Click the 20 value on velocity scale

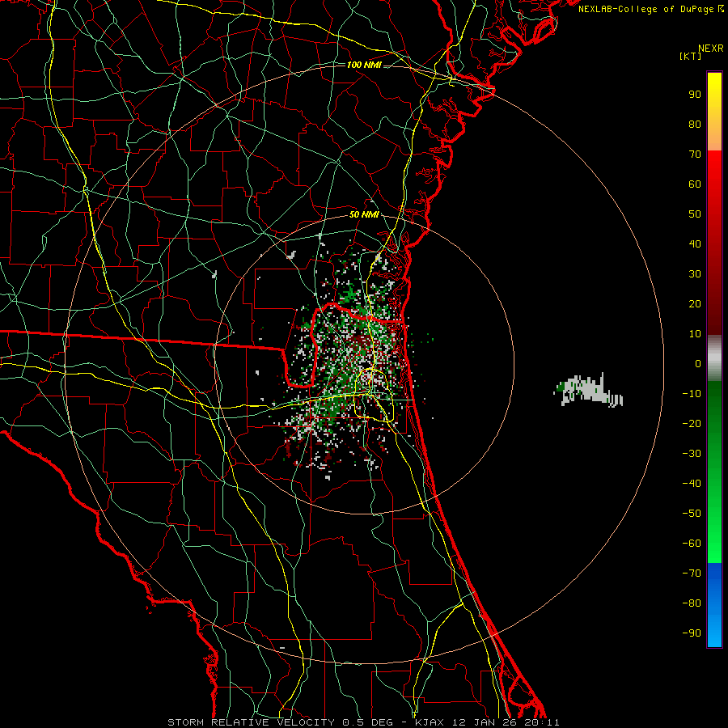click(x=695, y=304)
